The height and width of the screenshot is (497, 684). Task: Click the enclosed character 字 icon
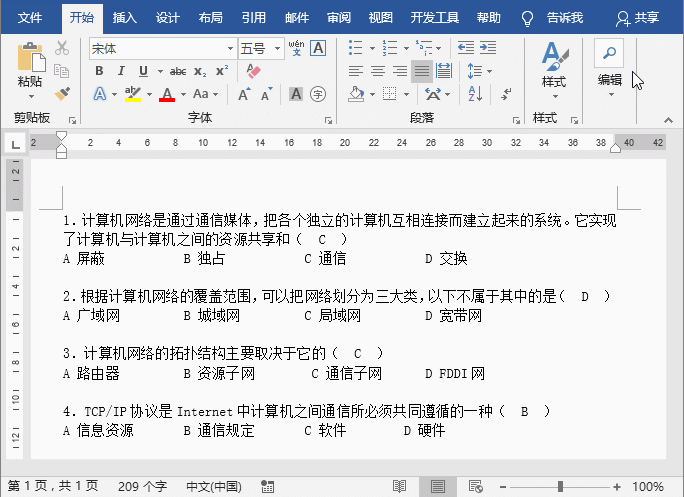[318, 93]
